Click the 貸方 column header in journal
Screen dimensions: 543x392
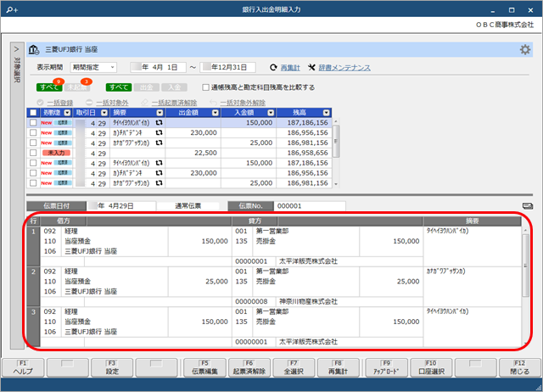255,221
